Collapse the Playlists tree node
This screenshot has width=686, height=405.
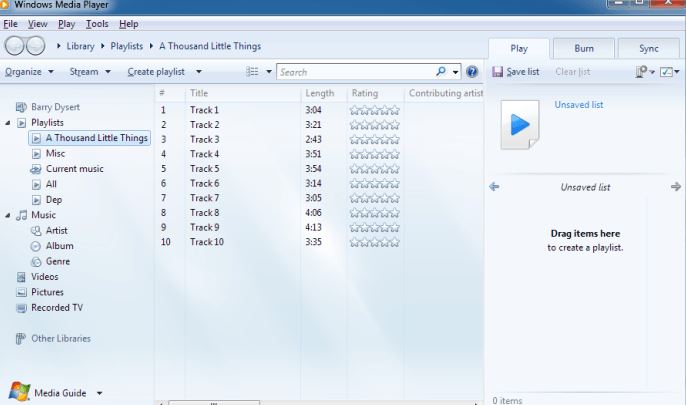tap(7, 123)
